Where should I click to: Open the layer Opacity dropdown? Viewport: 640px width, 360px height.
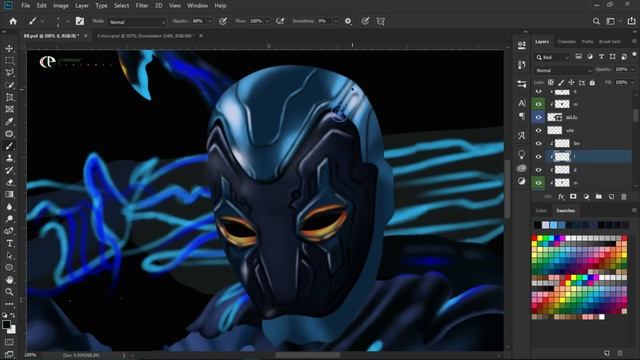point(633,70)
